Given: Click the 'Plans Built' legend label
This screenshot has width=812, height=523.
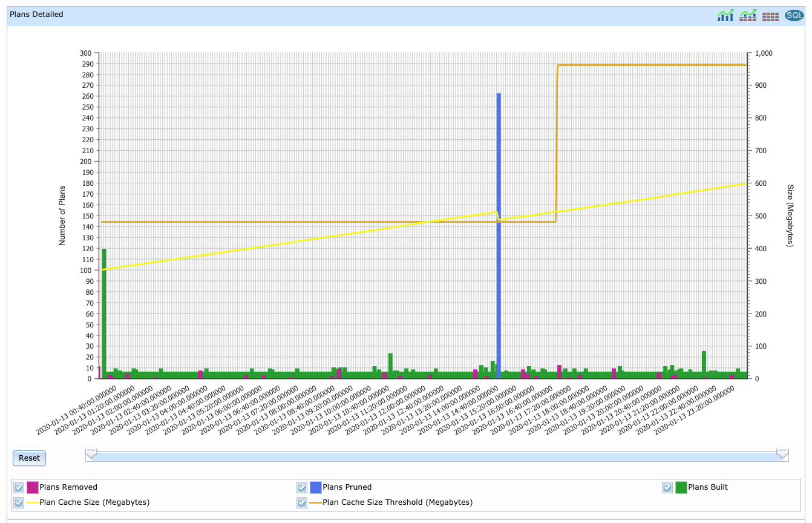Looking at the screenshot, I should click(708, 487).
